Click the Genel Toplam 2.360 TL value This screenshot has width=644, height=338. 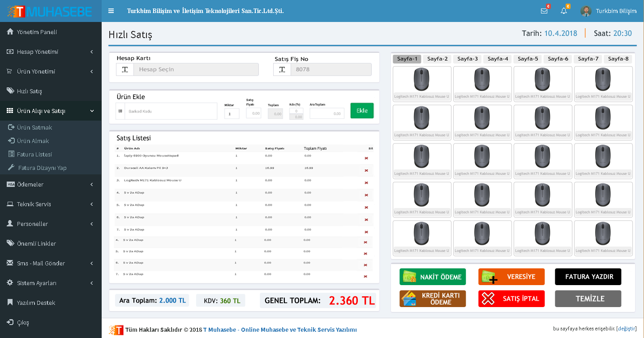coord(352,301)
